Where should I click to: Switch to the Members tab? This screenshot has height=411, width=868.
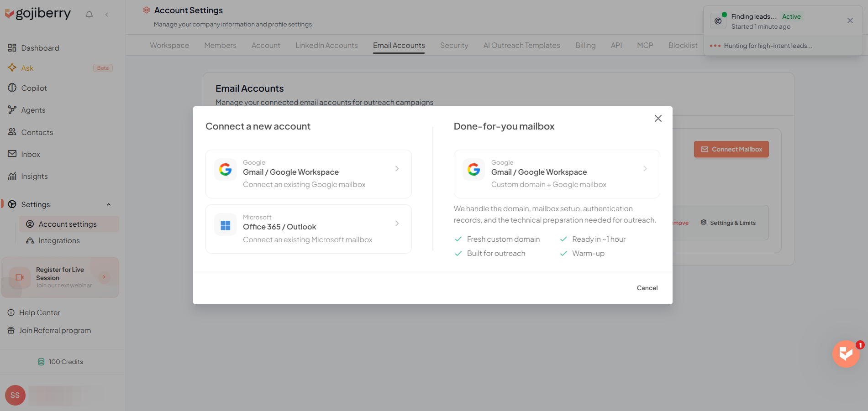pyautogui.click(x=220, y=45)
